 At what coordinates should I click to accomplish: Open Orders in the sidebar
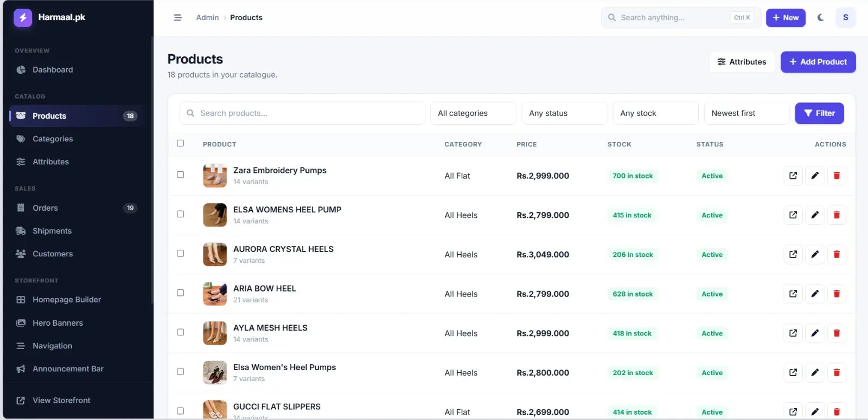point(76,208)
